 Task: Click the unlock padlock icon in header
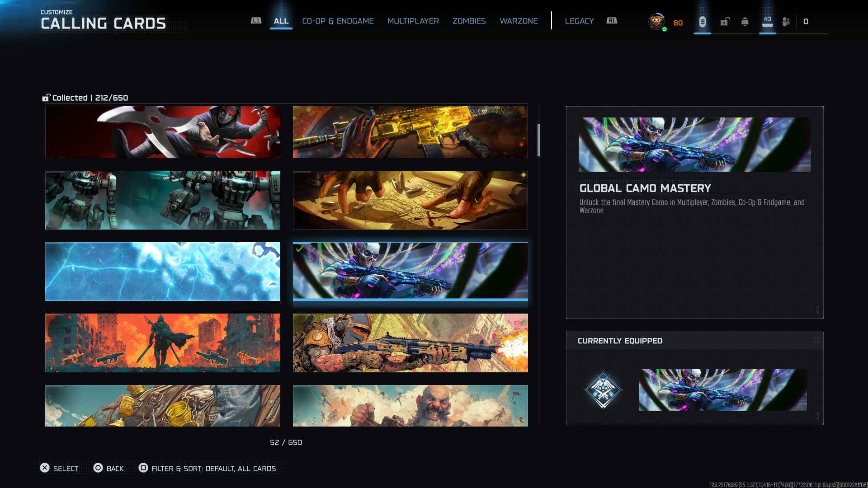(x=725, y=22)
